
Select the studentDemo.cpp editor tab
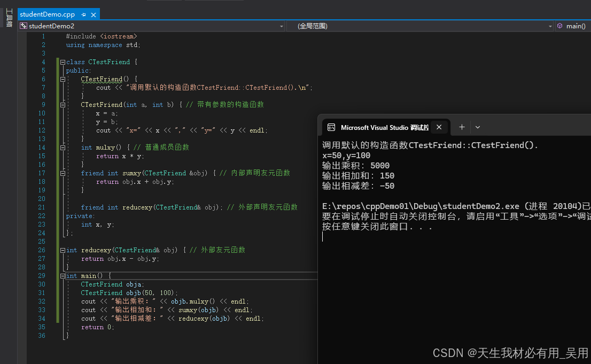tap(47, 14)
